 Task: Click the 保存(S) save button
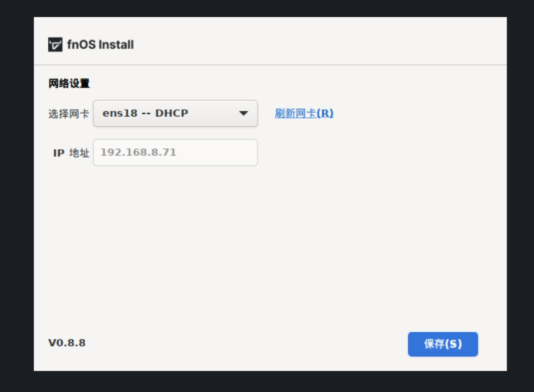coord(443,344)
